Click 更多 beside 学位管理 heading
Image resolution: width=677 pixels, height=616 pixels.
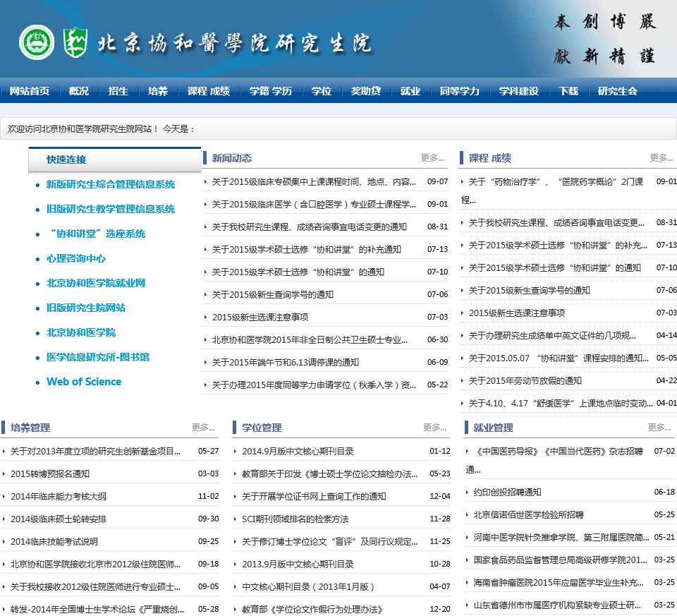point(434,428)
